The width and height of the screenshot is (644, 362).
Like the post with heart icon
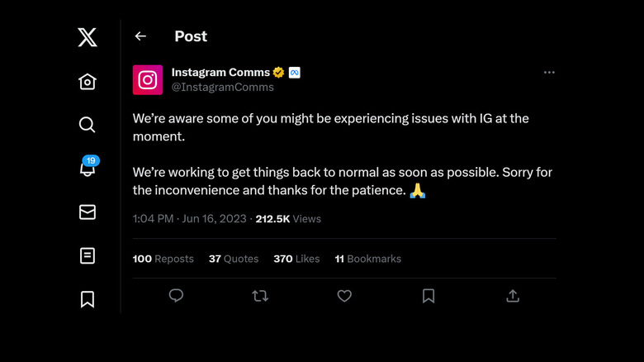point(344,296)
